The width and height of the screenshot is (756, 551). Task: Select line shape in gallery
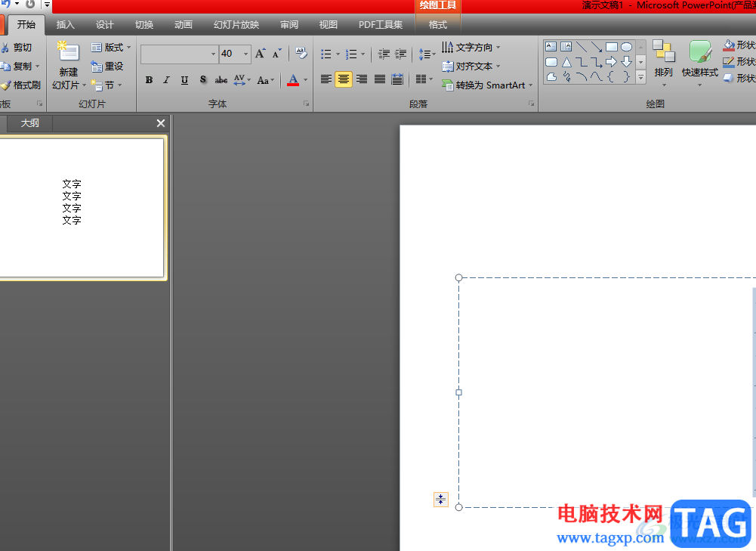tap(582, 47)
